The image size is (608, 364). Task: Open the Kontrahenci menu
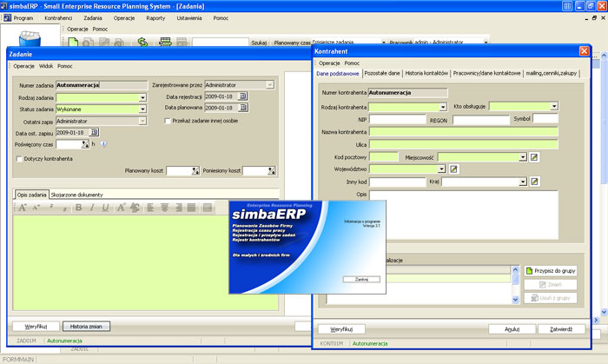click(x=58, y=18)
